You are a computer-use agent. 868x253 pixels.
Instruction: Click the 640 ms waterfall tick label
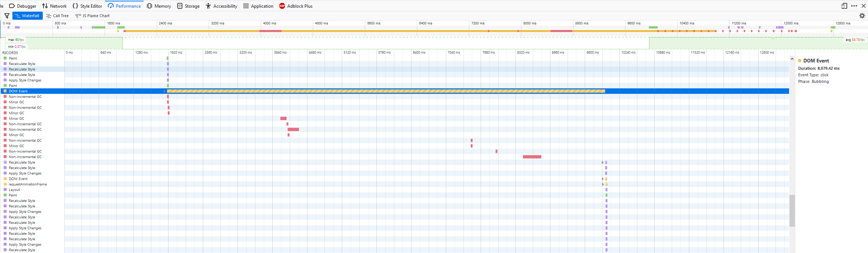pyautogui.click(x=106, y=53)
